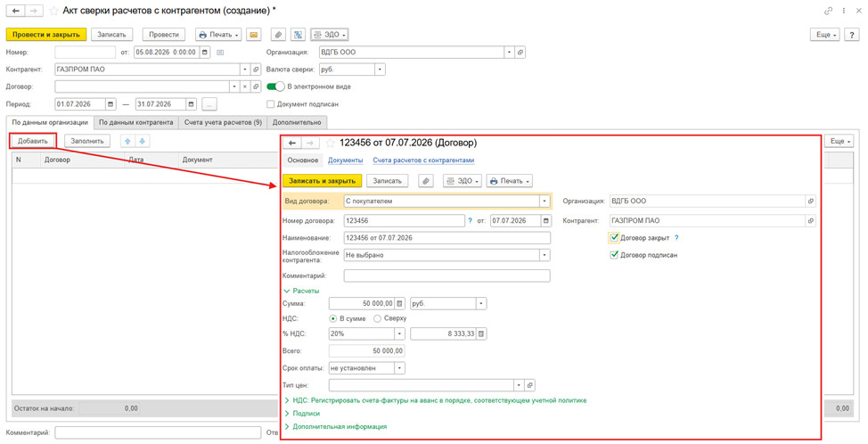
Task: Click the envelope send-by-email icon
Action: [253, 34]
